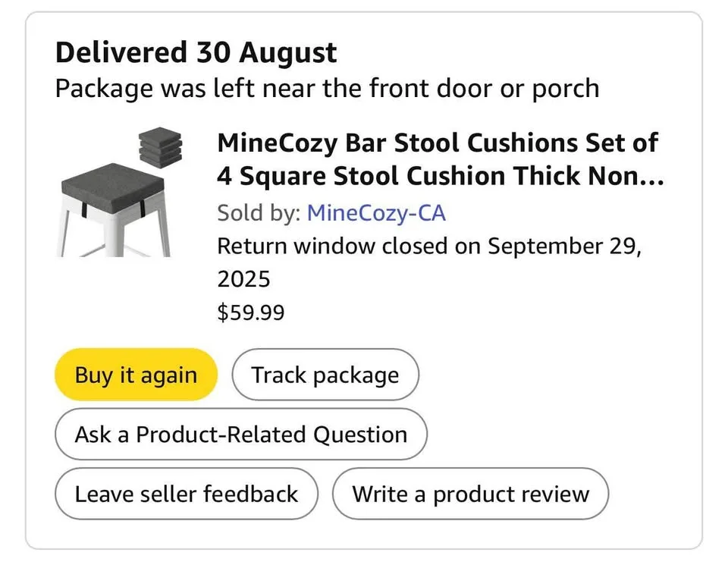Click the package left near porch message

click(x=325, y=87)
